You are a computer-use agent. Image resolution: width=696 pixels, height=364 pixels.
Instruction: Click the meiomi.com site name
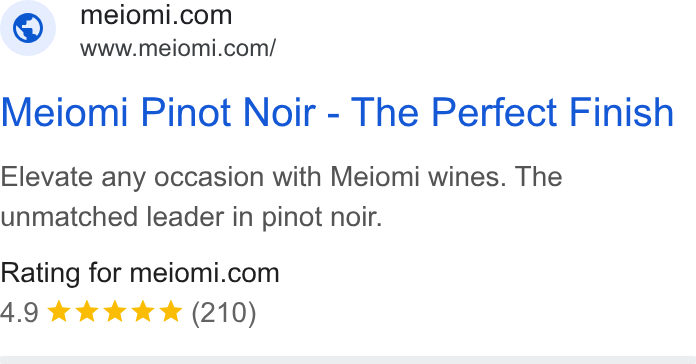coord(156,16)
